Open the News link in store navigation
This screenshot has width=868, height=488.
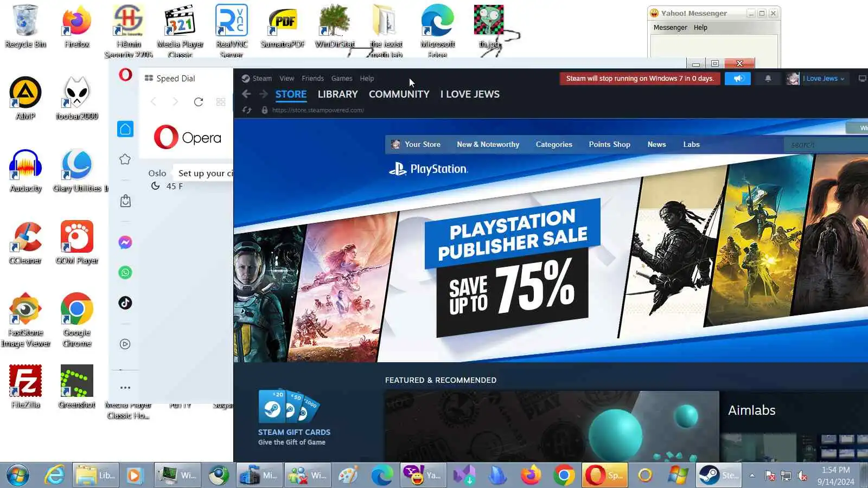tap(656, 144)
